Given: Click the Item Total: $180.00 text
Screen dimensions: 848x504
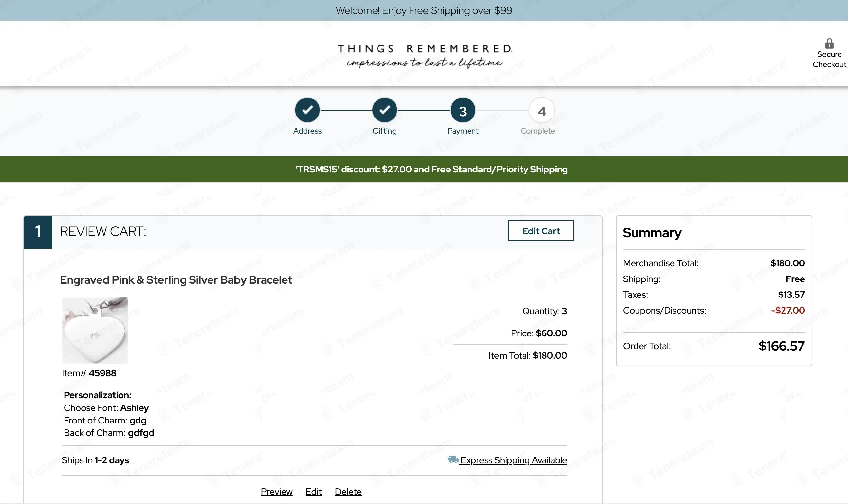Looking at the screenshot, I should click(x=528, y=356).
